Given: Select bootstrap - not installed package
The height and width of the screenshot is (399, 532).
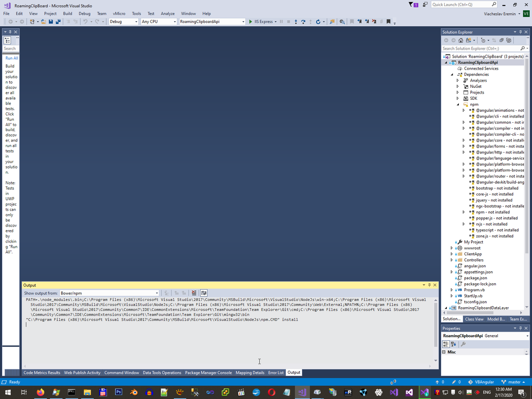Looking at the screenshot, I should click(x=497, y=188).
